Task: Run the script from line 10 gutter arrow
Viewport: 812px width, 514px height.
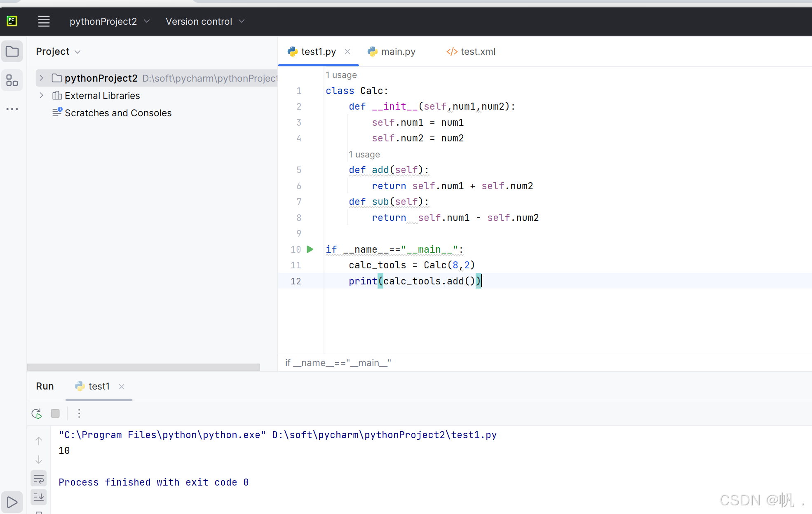Action: click(310, 249)
